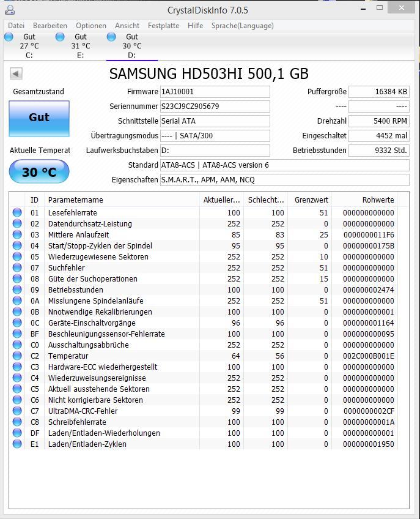
Task: Click status icon of Laden/Entladen-Zyklen row
Action: coord(17,444)
